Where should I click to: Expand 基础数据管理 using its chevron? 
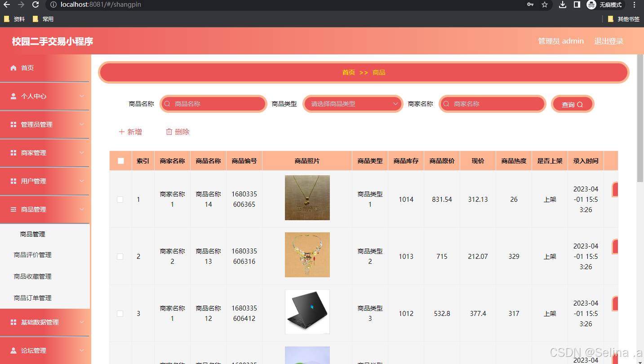pos(82,322)
